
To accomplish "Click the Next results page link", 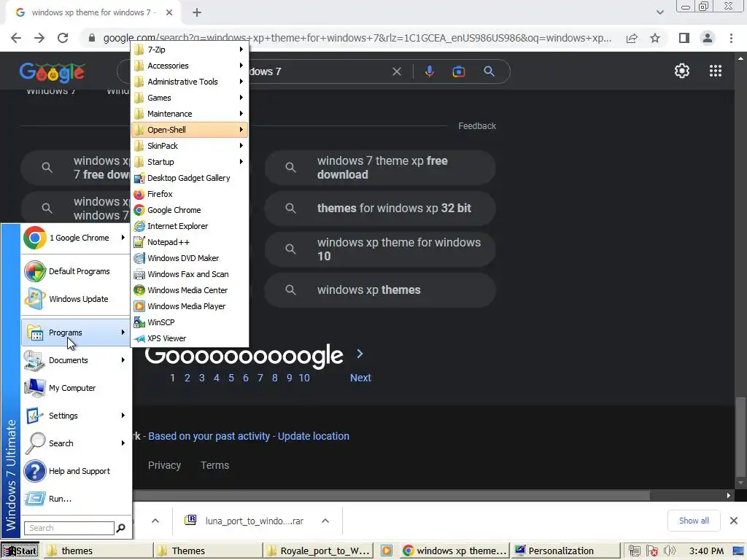I will tap(360, 378).
